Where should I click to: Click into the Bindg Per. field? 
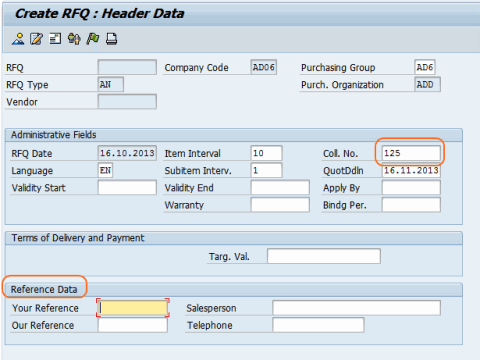click(x=411, y=205)
